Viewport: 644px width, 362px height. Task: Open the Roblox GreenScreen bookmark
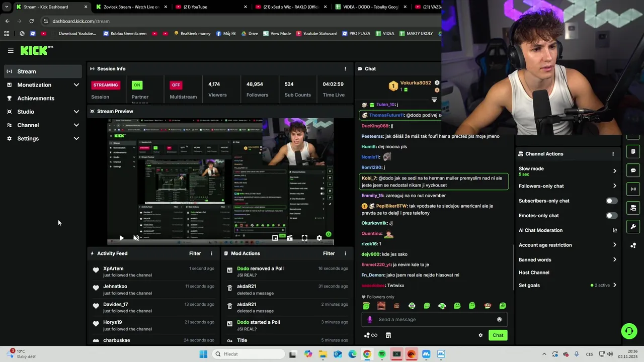click(125, 34)
